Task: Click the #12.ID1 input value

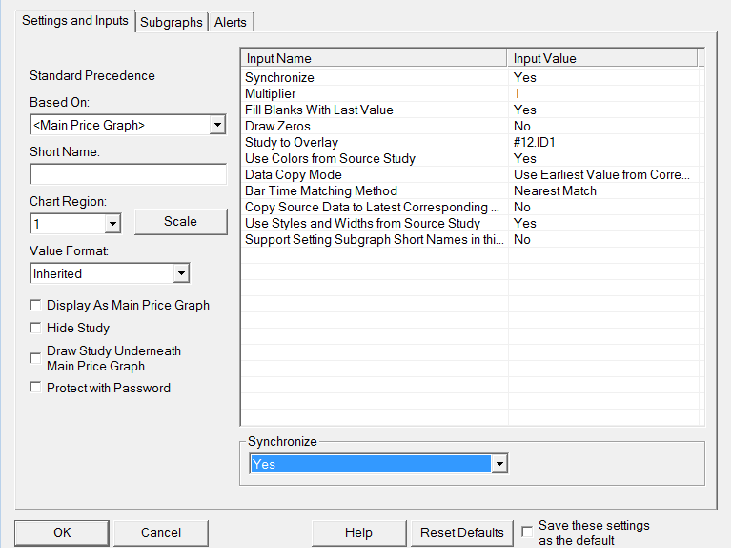Action: click(x=535, y=142)
